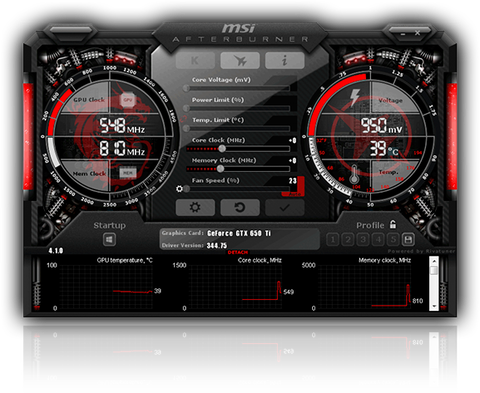Reset settings with the circular arrow button
This screenshot has height=393, width=480.
tap(240, 207)
